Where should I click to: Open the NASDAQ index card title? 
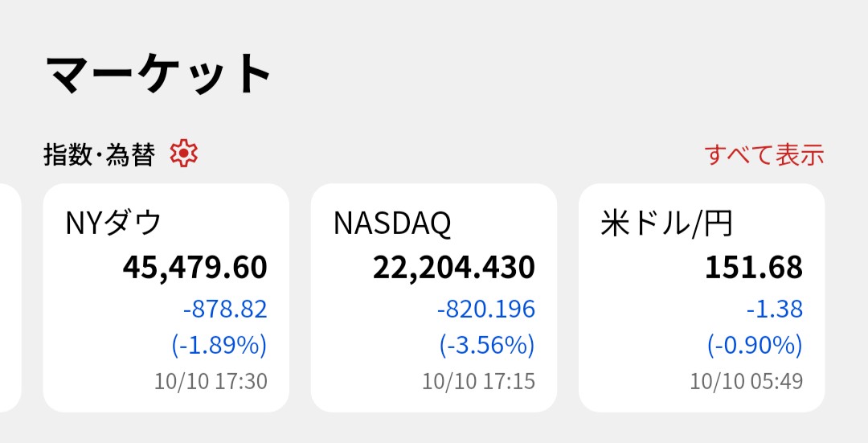pos(392,224)
